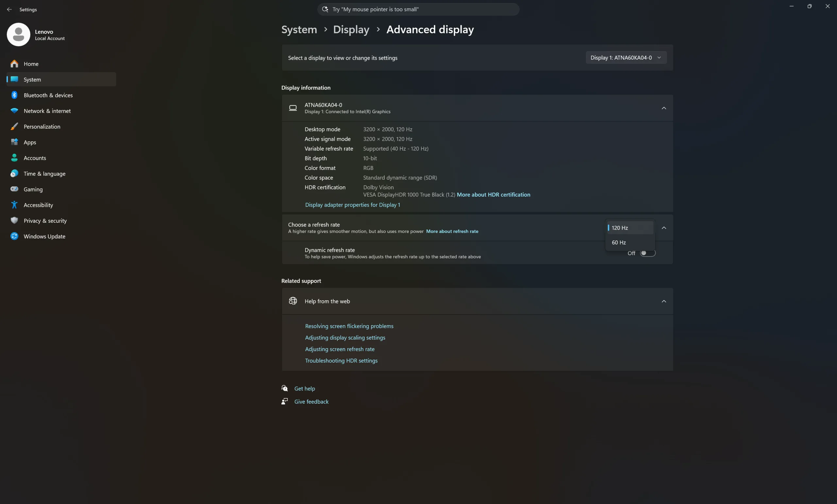837x504 pixels.
Task: Go to Display in the breadcrumb
Action: (x=351, y=29)
